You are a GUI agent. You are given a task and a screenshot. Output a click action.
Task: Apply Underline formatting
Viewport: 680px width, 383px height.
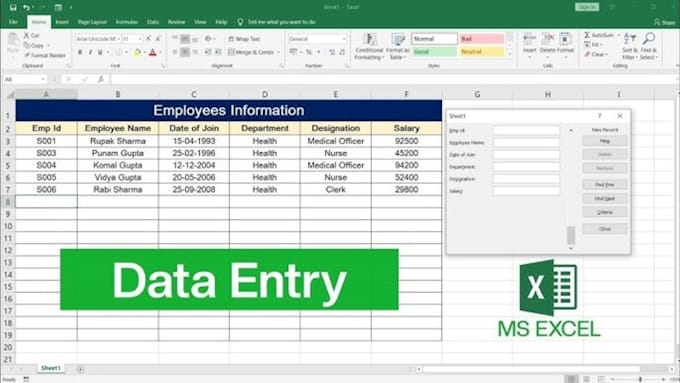coord(100,52)
